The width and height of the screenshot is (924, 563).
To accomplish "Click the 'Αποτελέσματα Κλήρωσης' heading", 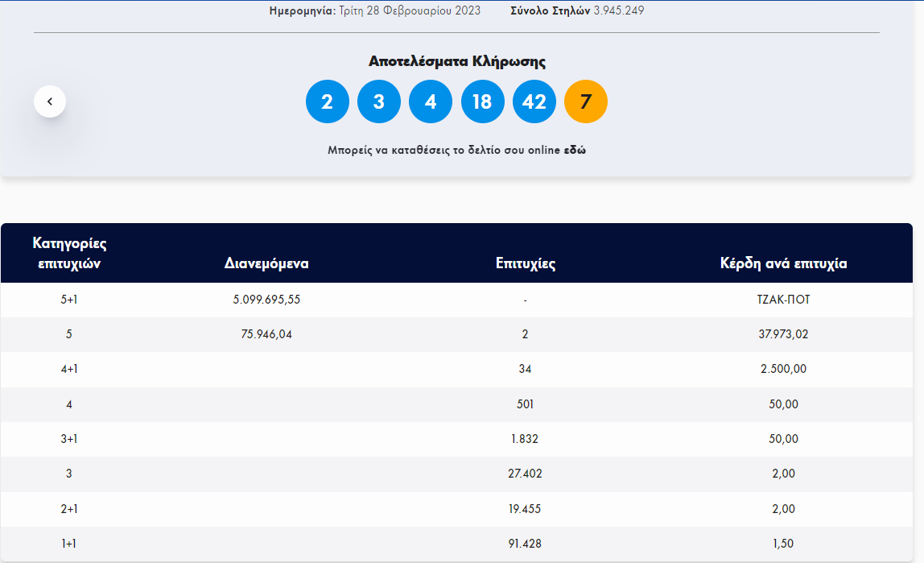I will (456, 61).
